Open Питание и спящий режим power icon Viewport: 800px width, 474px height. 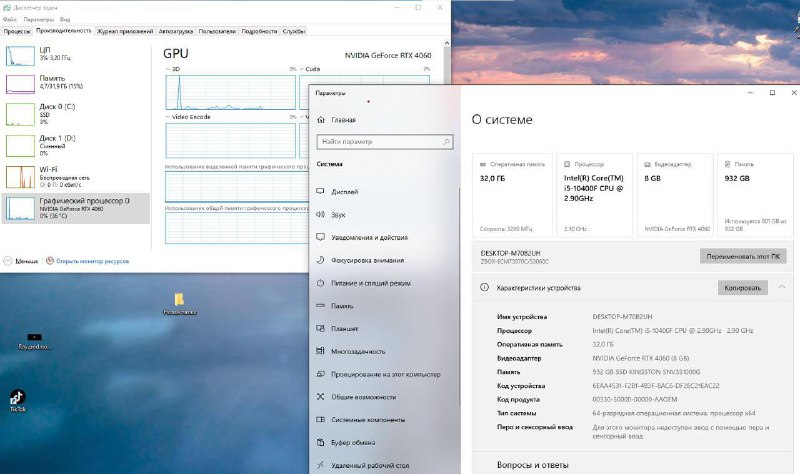(x=320, y=283)
